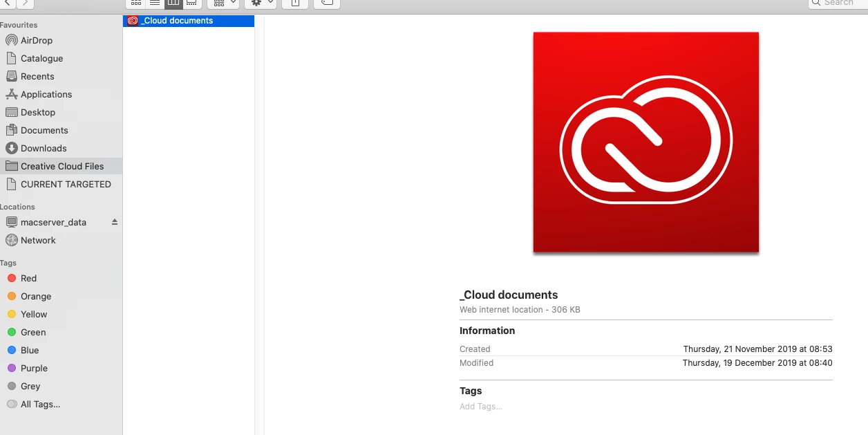Open the Applications folder
This screenshot has width=868, height=435.
pos(61,94)
